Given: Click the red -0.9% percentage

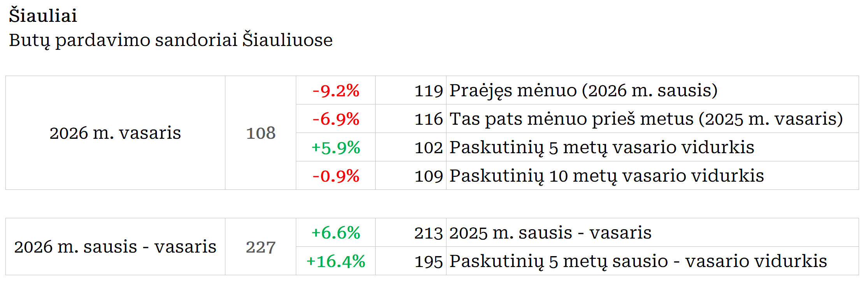Looking at the screenshot, I should click(336, 176).
